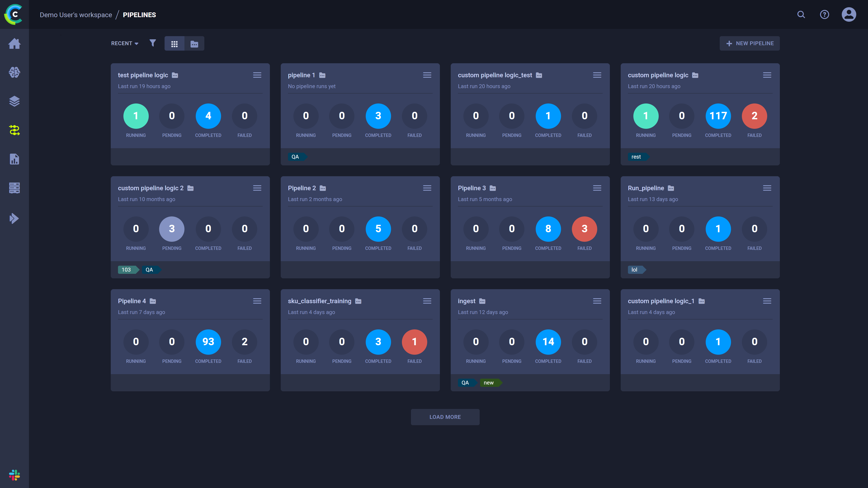The height and width of the screenshot is (488, 868).
Task: Open the filter options panel
Action: click(x=153, y=43)
